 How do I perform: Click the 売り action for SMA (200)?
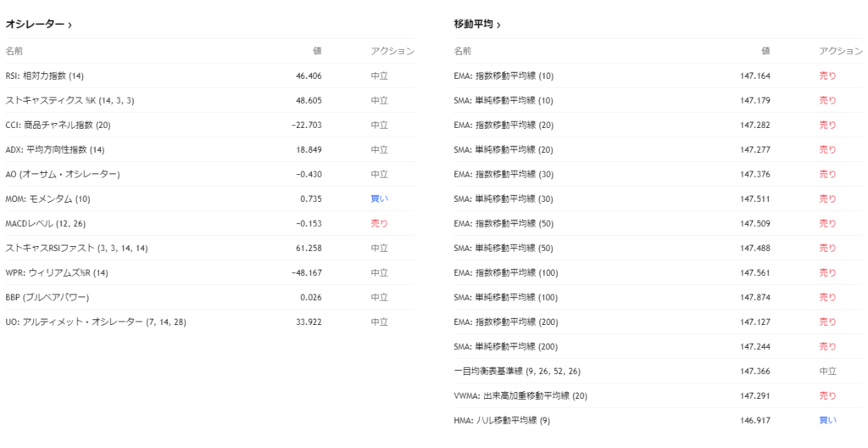[x=827, y=346]
